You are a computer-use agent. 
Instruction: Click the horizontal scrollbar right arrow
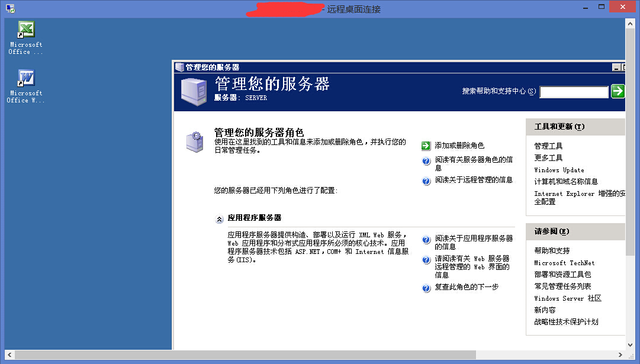[x=620, y=355]
